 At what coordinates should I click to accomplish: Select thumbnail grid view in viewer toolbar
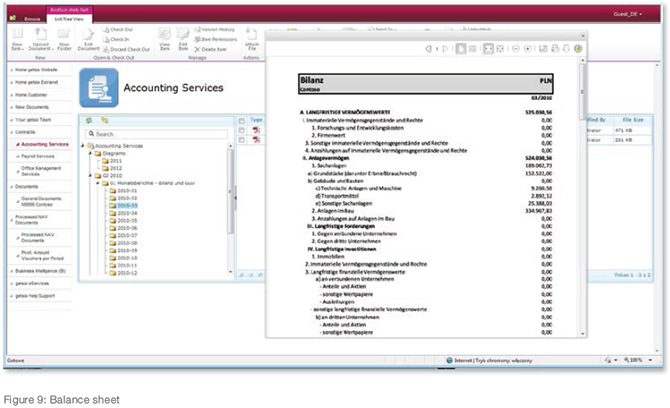(x=473, y=49)
